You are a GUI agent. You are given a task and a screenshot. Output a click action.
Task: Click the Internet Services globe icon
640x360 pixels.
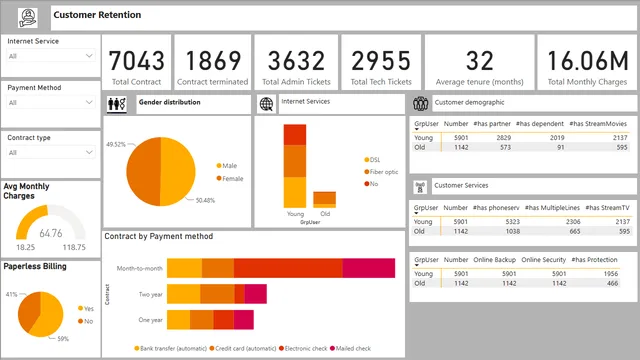tap(266, 104)
